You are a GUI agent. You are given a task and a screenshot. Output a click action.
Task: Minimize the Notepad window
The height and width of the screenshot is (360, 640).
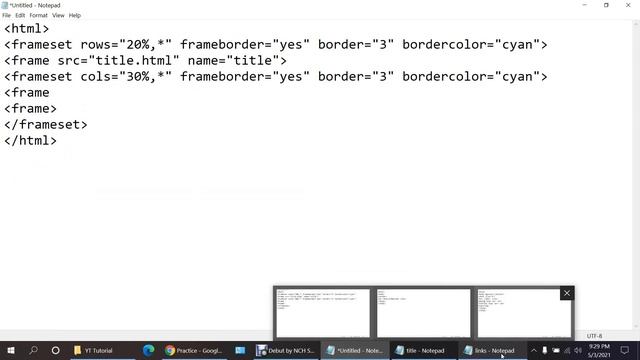pyautogui.click(x=584, y=5)
